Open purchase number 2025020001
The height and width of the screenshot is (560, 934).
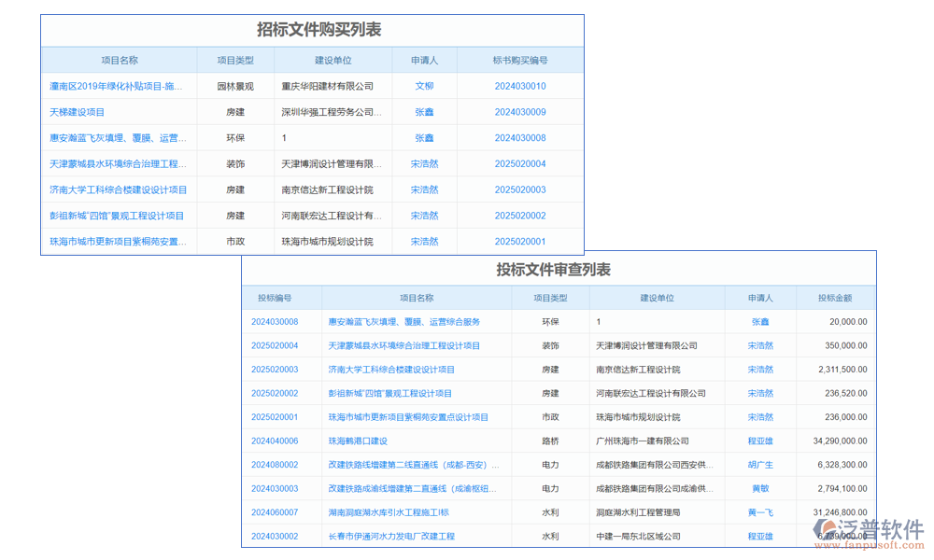[518, 241]
